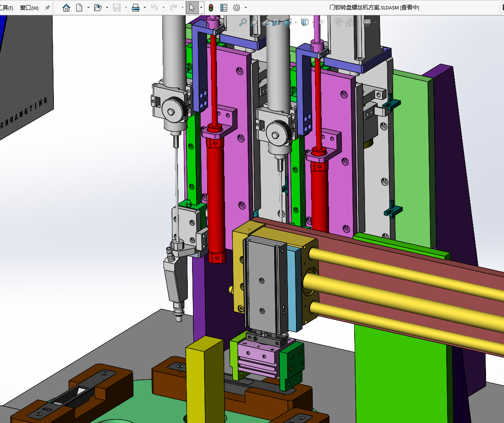
Task: Click the Previous View icon
Action: (266, 22)
